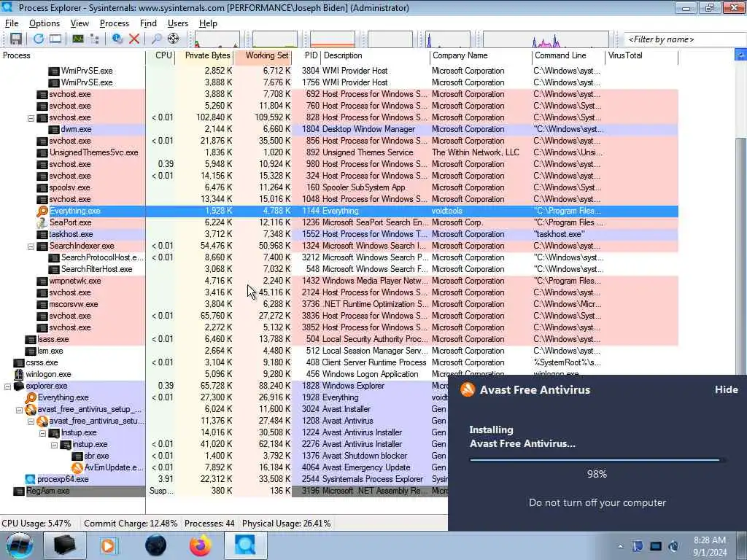
Task: Click the AvEmUpdate Avast icon in the tree
Action: pos(77,467)
